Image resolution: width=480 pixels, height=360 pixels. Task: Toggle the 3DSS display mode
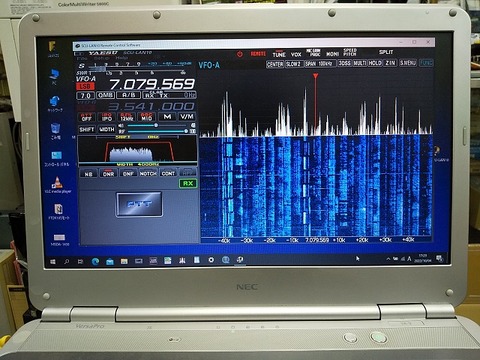[x=345, y=63]
